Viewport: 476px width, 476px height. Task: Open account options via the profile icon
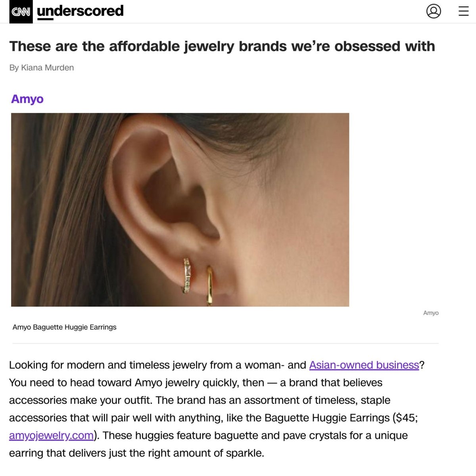point(434,12)
